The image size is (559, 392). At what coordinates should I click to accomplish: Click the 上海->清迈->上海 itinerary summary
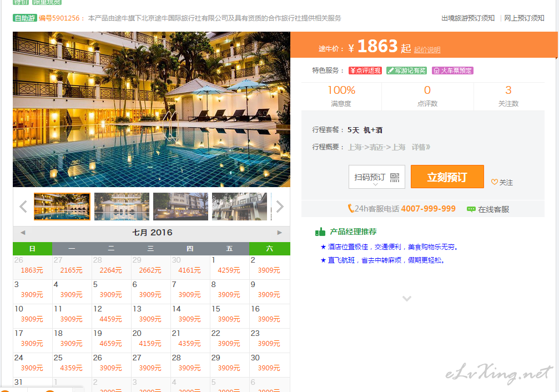376,147
